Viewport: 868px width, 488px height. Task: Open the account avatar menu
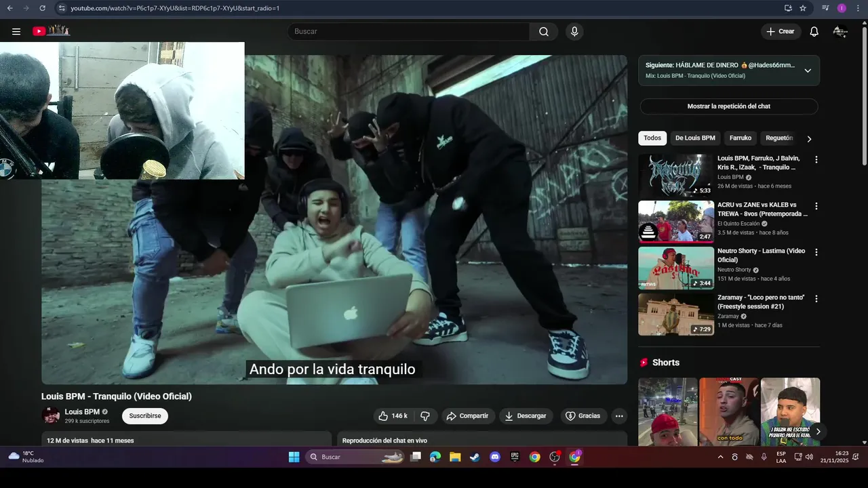point(840,31)
